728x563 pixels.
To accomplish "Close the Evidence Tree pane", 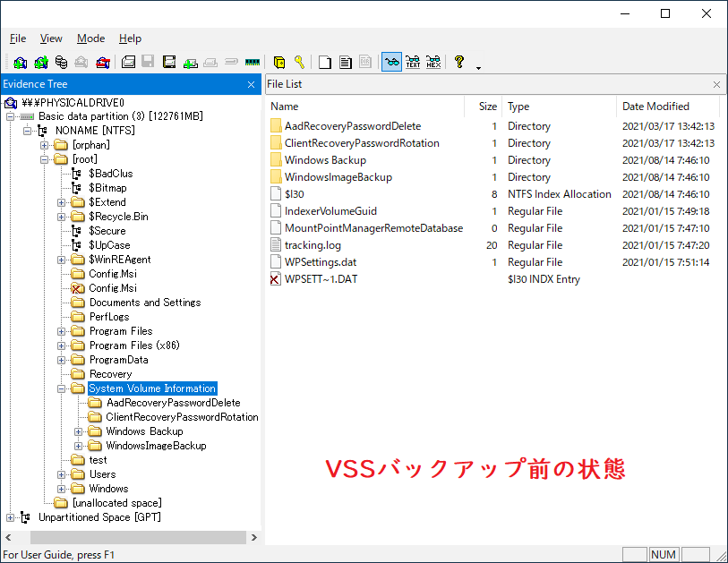I will pyautogui.click(x=252, y=84).
